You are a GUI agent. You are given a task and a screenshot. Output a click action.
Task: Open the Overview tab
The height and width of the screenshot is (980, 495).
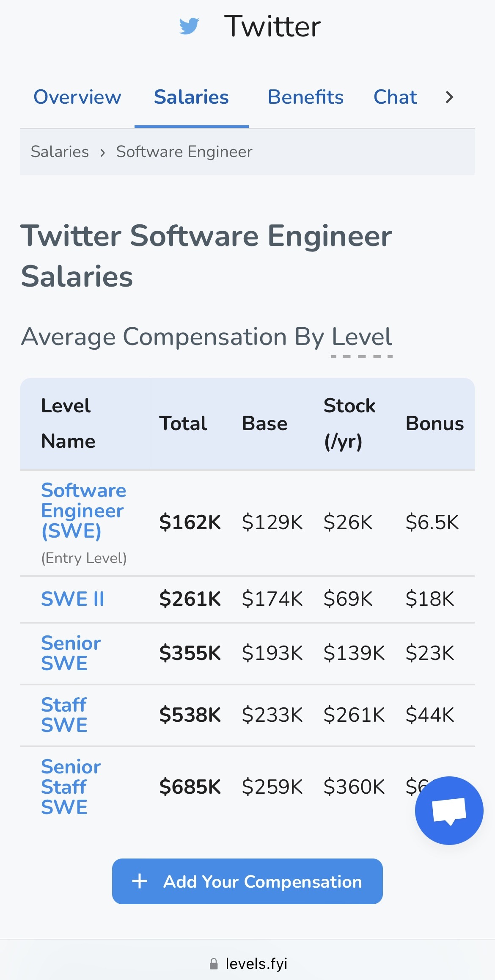click(77, 97)
